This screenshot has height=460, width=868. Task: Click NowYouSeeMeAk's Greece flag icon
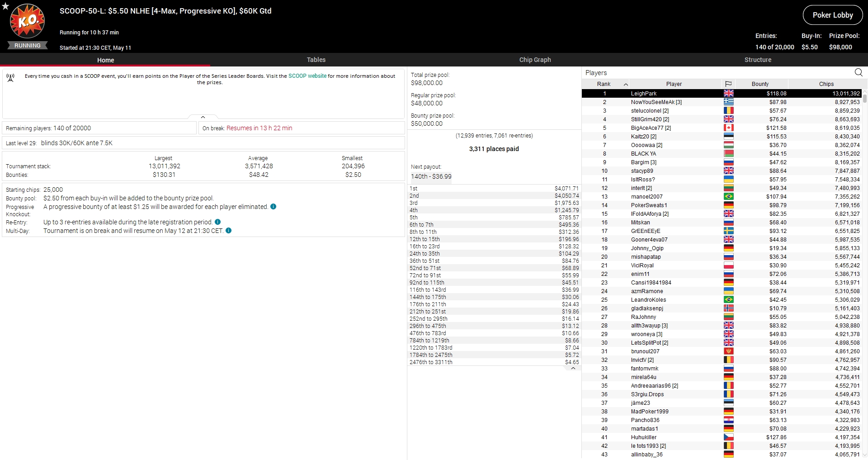[x=728, y=102]
